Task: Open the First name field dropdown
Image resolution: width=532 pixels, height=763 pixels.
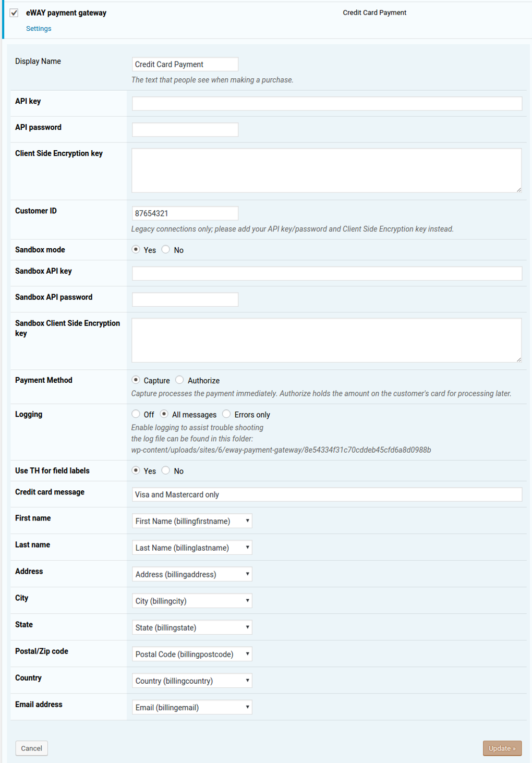Action: pos(192,520)
